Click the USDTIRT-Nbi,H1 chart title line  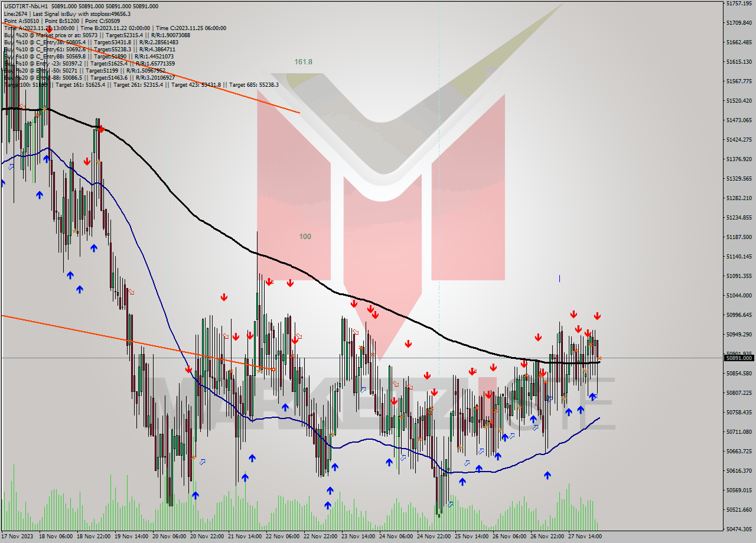click(81, 6)
